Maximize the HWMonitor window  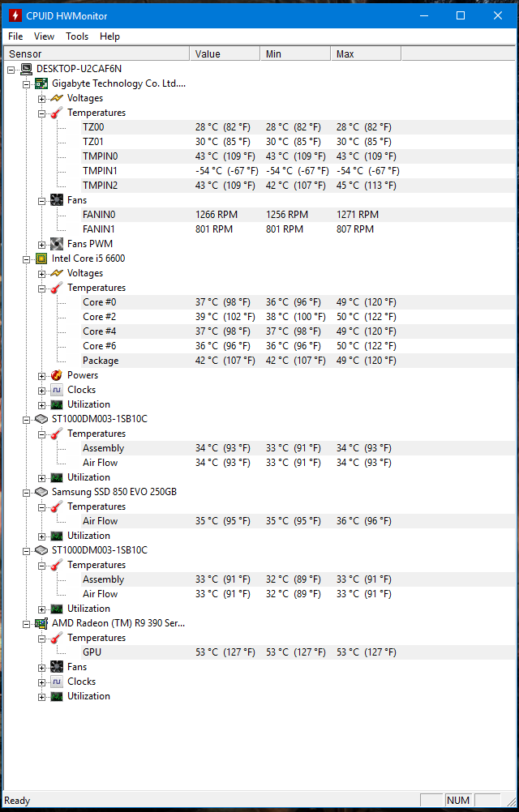coord(461,15)
